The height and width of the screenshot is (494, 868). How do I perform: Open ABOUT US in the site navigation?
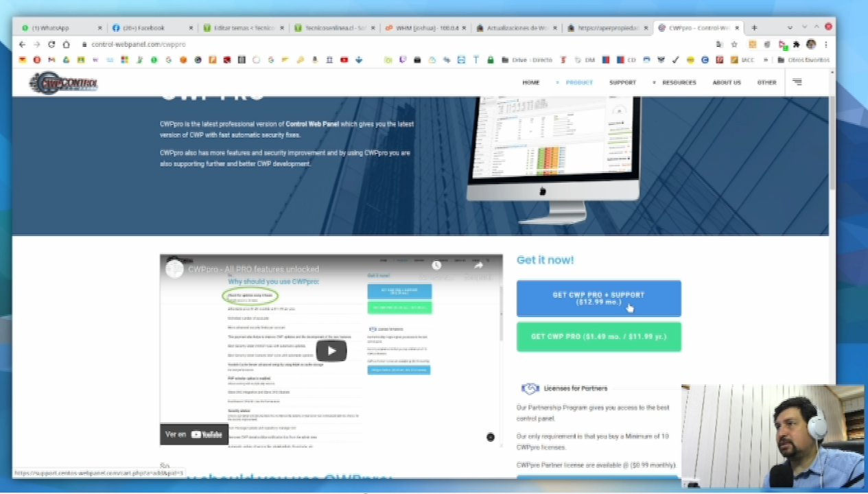click(x=727, y=82)
